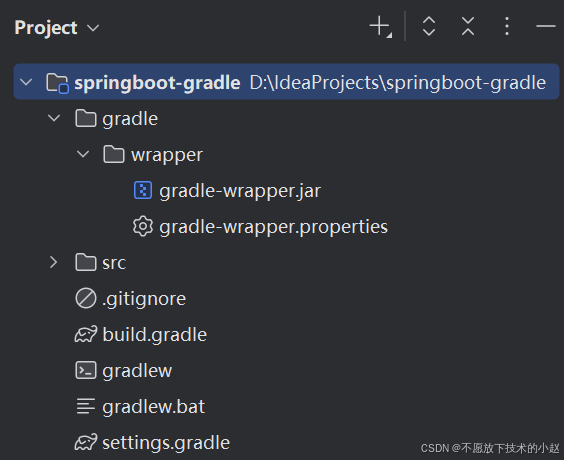Viewport: 564px width, 460px height.
Task: Click the wrapper folder icon
Action: [x=114, y=154]
